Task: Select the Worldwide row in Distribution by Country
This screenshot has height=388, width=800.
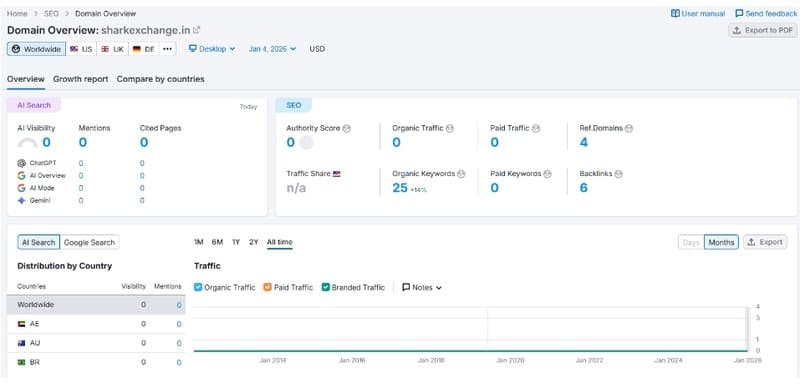Action: tap(96, 305)
